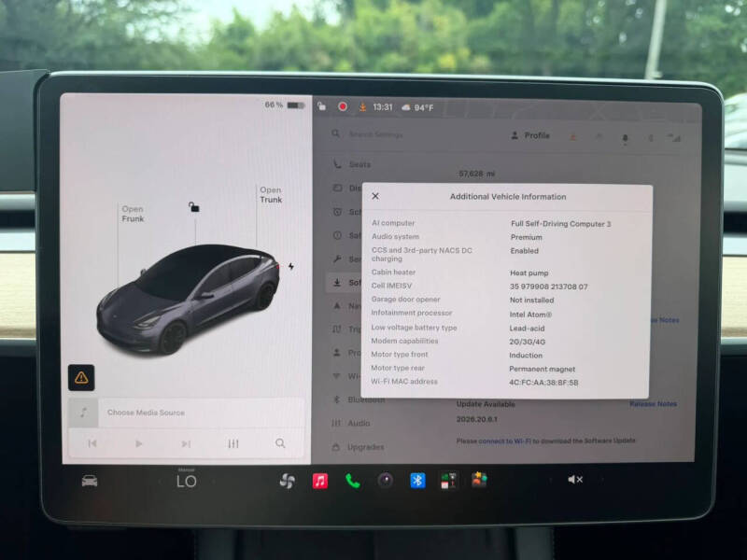The height and width of the screenshot is (560, 747).
Task: Select the Software menu item
Action: point(344,283)
